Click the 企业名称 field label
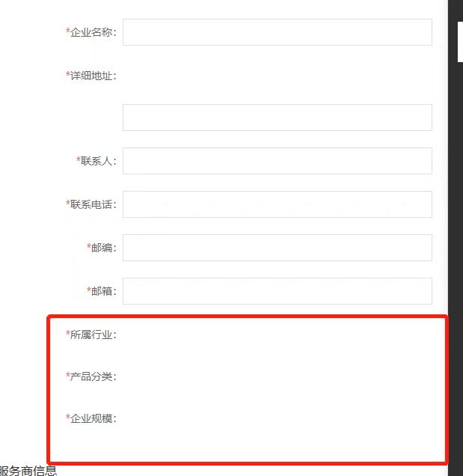The width and height of the screenshot is (463, 476). tap(91, 32)
